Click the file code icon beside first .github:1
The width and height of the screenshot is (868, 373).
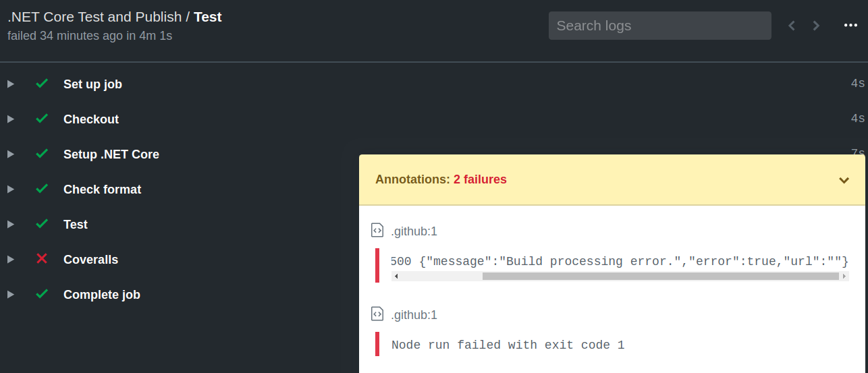click(377, 231)
